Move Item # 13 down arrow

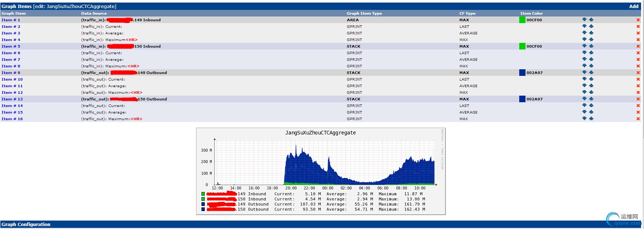(584, 99)
